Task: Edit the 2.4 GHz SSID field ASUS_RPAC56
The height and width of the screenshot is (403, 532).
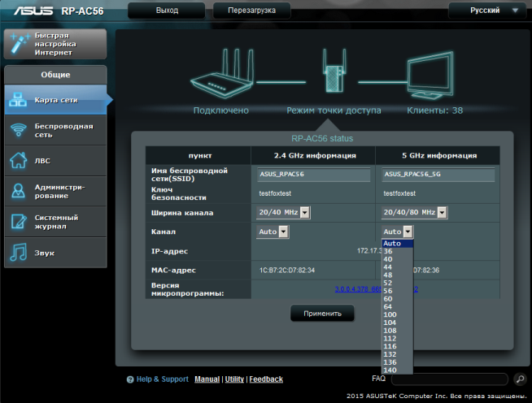Action: (314, 175)
